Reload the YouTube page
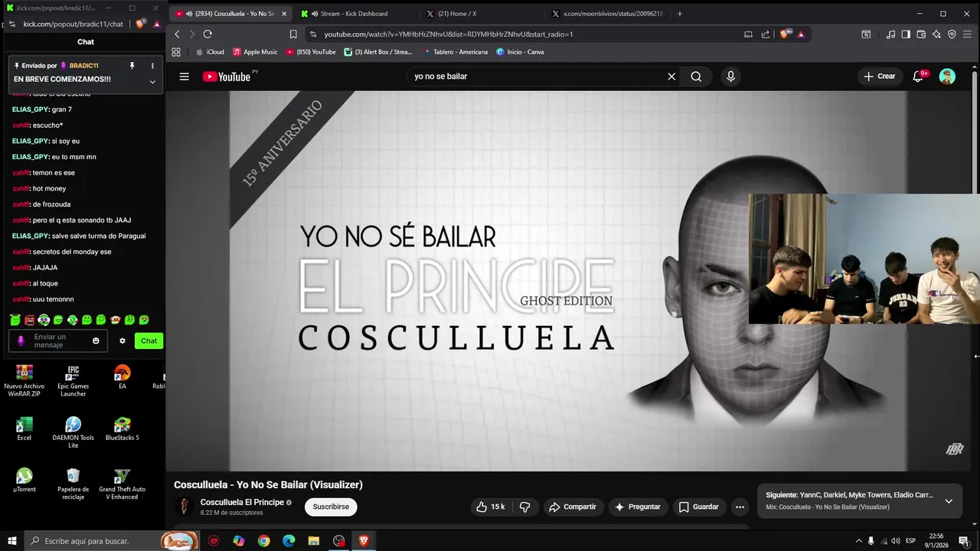 point(207,34)
